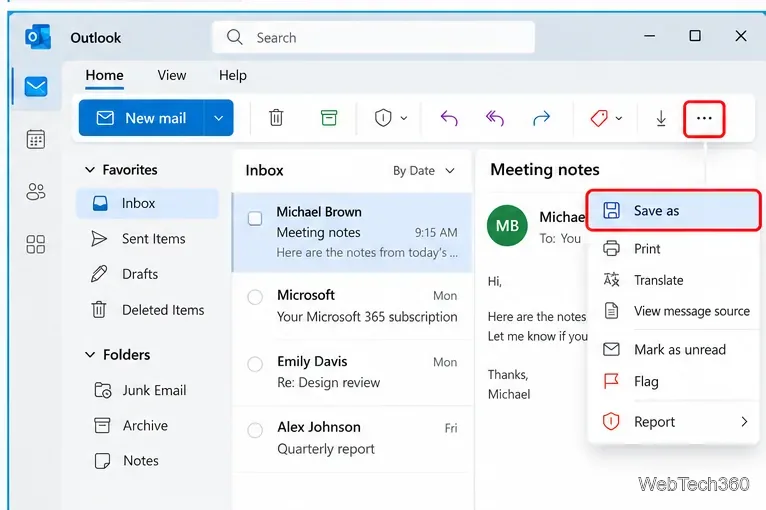Open the People contacts view in the sidebar
Viewport: 766px width, 510px height.
tap(36, 191)
